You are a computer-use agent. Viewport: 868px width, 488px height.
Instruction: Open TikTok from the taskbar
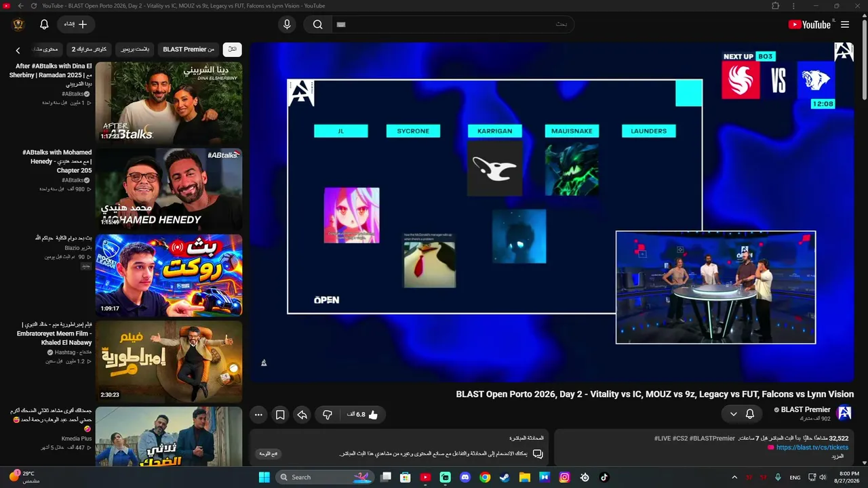[604, 477]
